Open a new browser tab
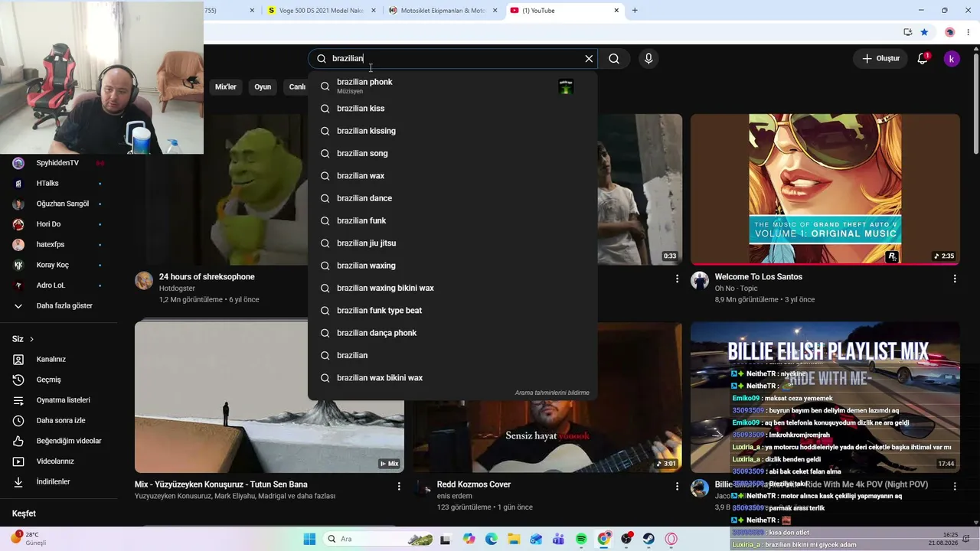The width and height of the screenshot is (980, 551). click(x=635, y=11)
